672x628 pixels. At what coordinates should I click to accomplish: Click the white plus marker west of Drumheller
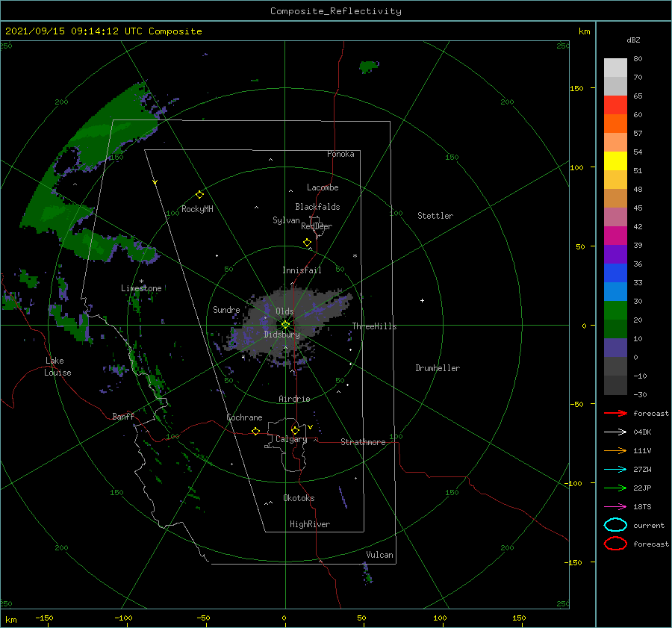(x=422, y=300)
